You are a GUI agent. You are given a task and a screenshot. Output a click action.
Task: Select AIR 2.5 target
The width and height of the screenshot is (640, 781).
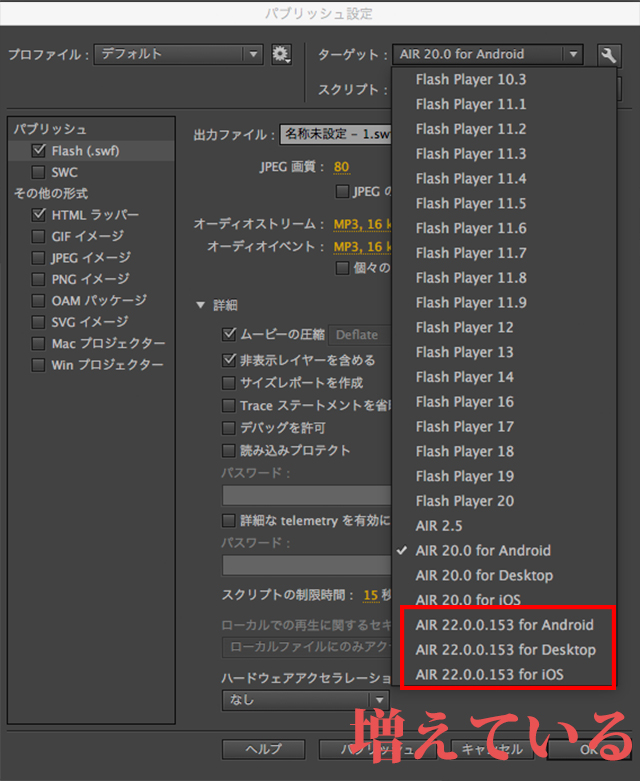(x=504, y=526)
